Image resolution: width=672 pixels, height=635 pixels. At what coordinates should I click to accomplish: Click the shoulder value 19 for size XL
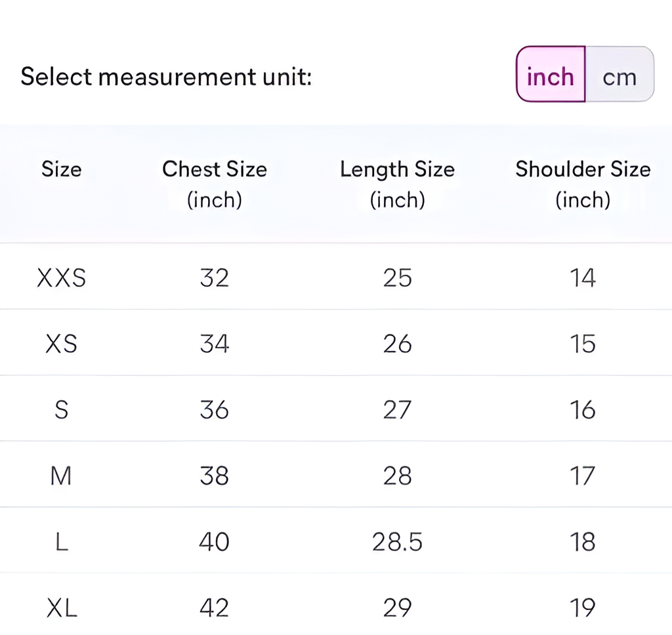pyautogui.click(x=583, y=607)
